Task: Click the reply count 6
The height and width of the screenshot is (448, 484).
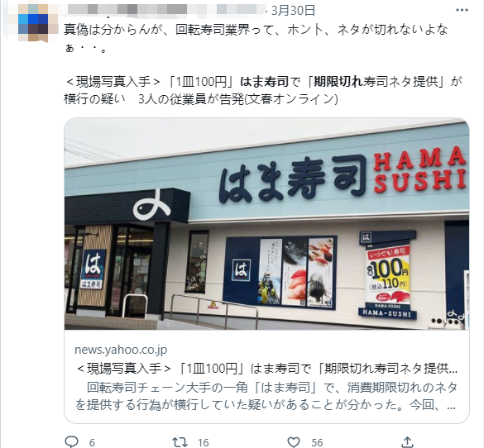Action: (92, 443)
